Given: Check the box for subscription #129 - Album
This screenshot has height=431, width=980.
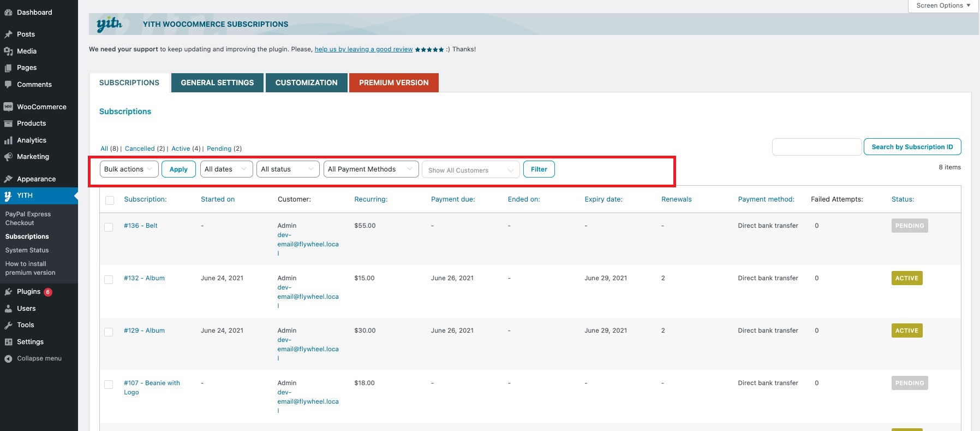Looking at the screenshot, I should 109,332.
